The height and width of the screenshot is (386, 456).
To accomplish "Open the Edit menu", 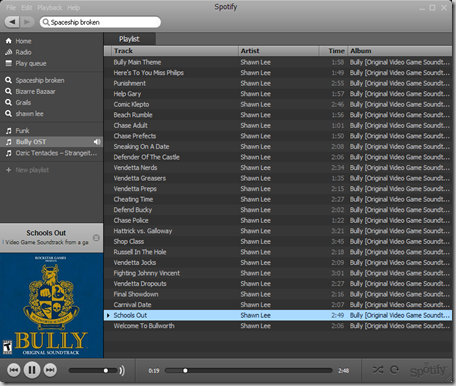I will point(27,8).
